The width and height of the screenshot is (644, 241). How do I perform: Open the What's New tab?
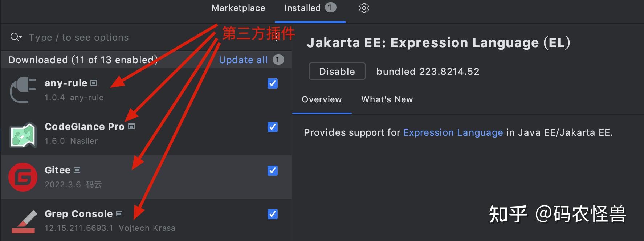point(387,99)
